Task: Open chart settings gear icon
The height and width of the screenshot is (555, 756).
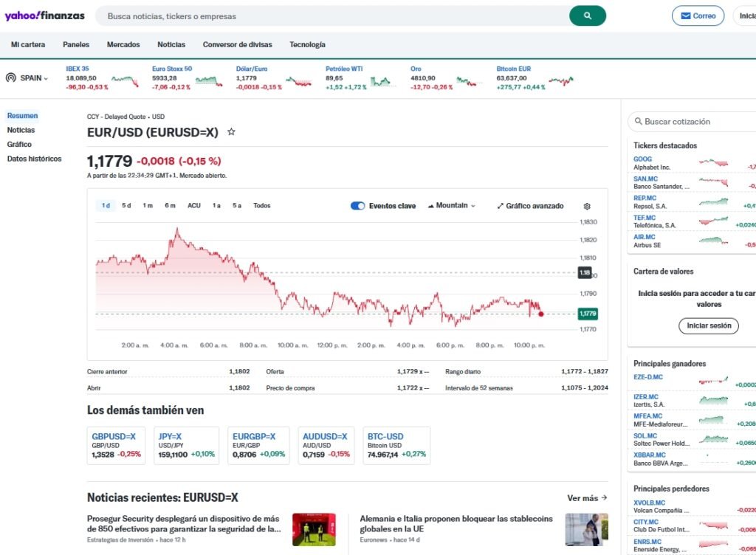Action: coord(587,206)
